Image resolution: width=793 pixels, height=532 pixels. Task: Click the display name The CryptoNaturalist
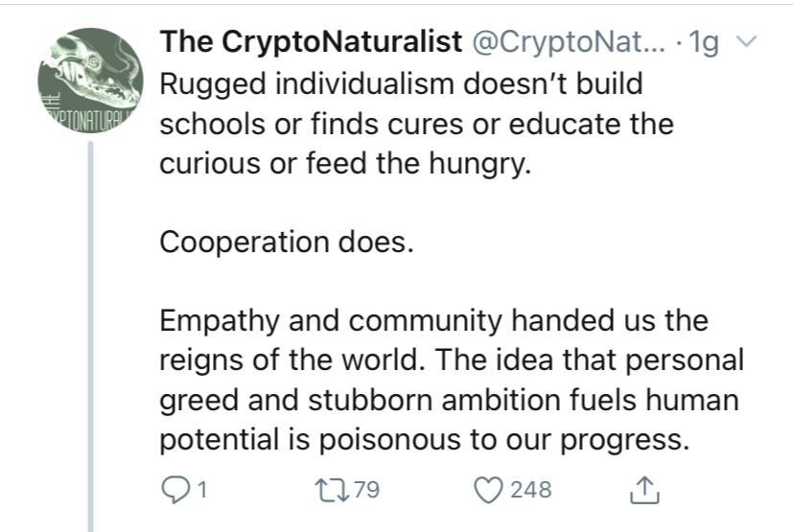point(307,43)
